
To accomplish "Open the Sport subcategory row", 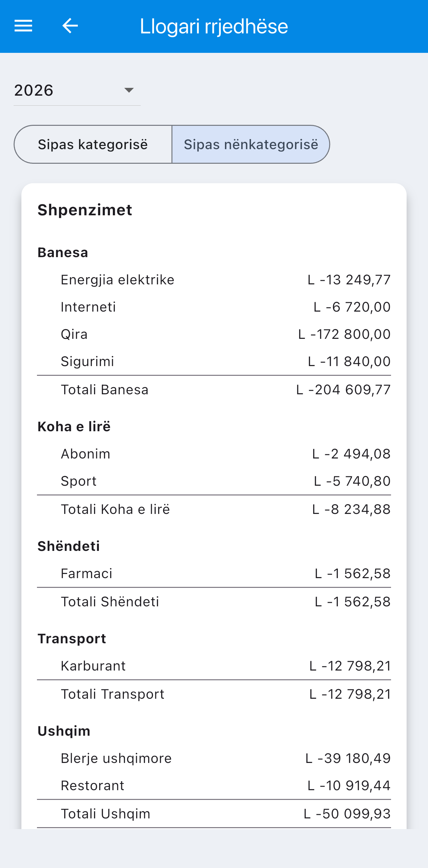I will pyautogui.click(x=214, y=481).
